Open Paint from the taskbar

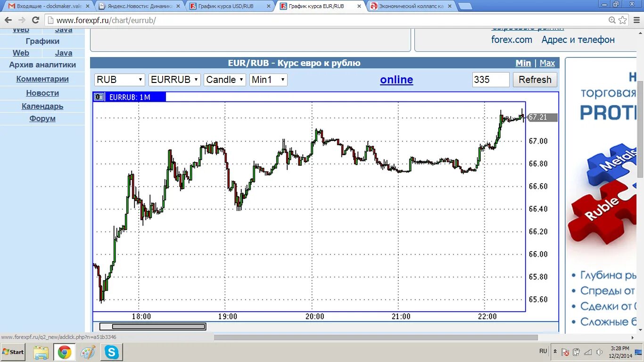[x=88, y=352]
